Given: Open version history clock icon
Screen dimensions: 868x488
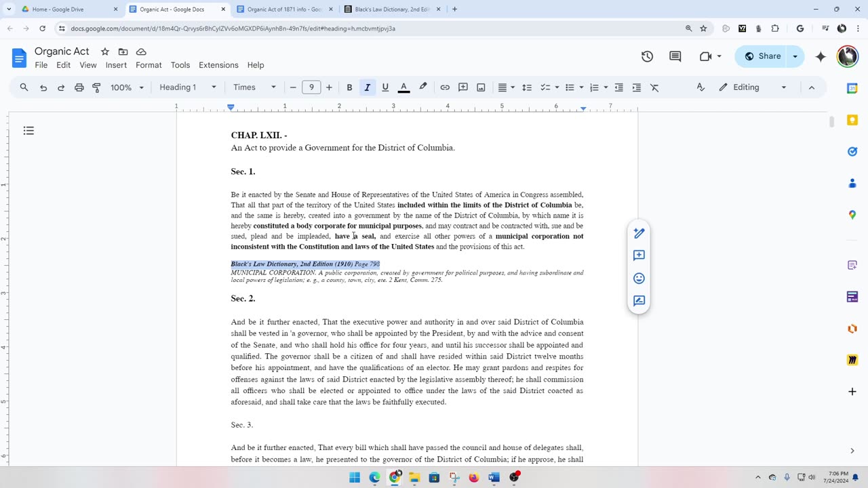Looking at the screenshot, I should (647, 56).
